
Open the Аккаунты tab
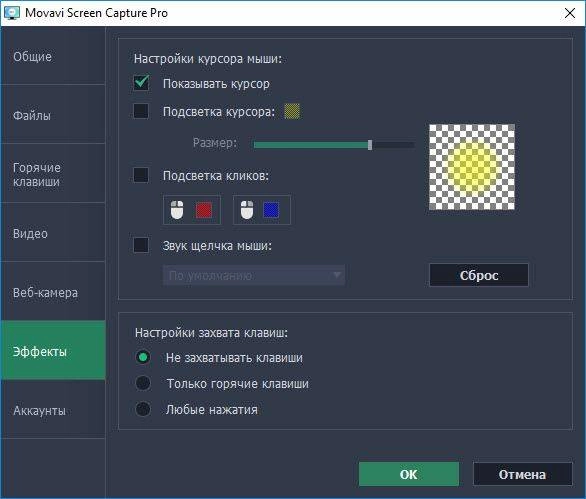(x=53, y=410)
